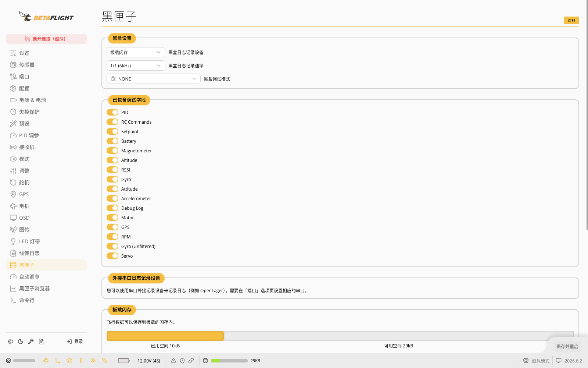Select 线传日志 in the sidebar
This screenshot has height=368, width=588.
[46, 253]
